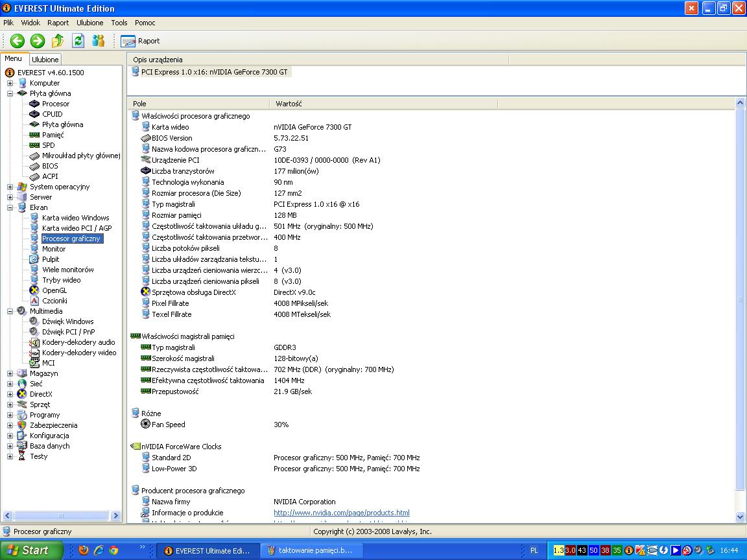This screenshot has height=560, width=747.
Task: Click the ACPI icon in the tree
Action: point(34,177)
